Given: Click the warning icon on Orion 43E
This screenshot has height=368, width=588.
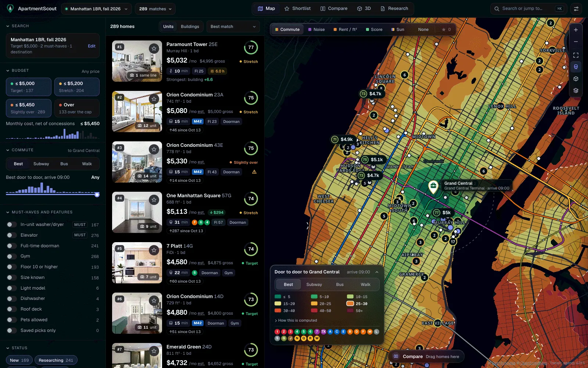Looking at the screenshot, I should click(254, 172).
